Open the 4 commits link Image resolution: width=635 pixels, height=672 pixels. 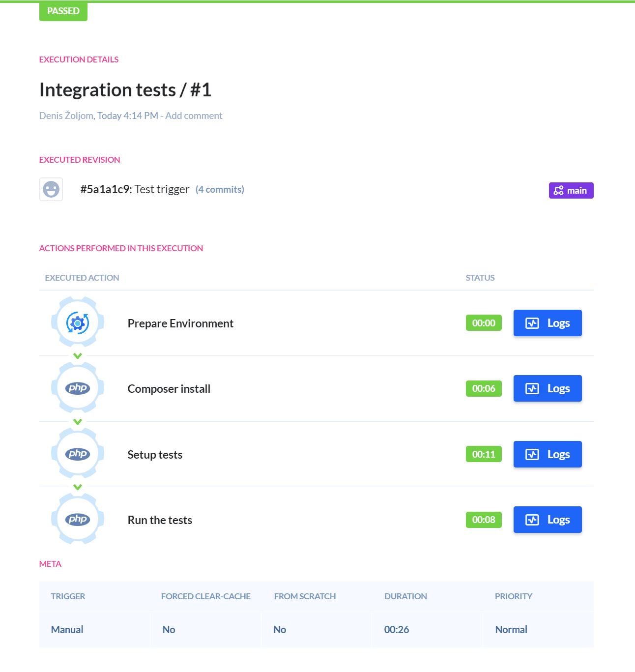pyautogui.click(x=220, y=189)
